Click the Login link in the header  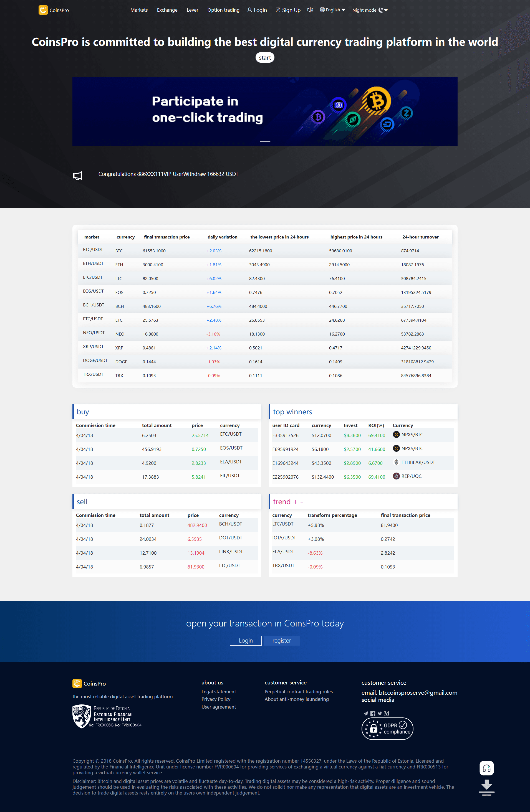257,10
